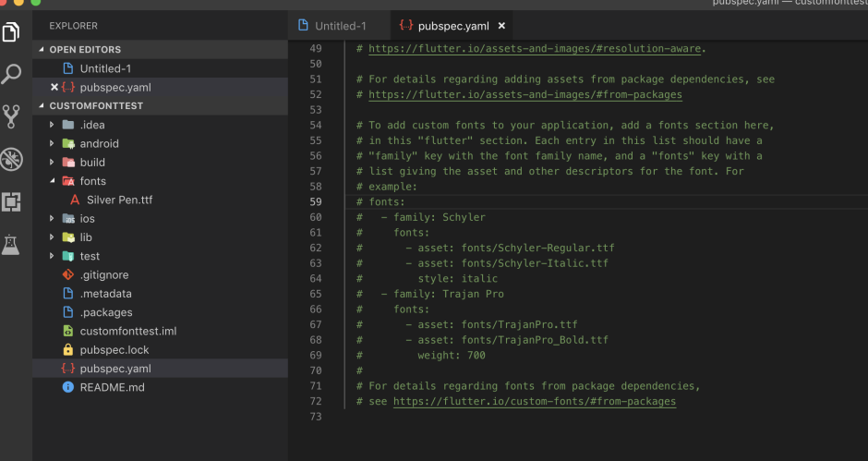The height and width of the screenshot is (461, 868).
Task: Select the pubspec.yaml editor tab
Action: (x=452, y=26)
